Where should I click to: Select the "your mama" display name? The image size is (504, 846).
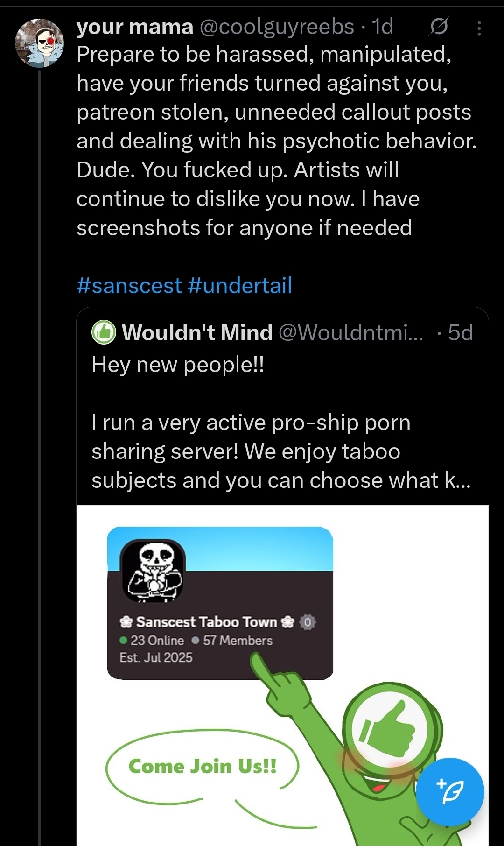pyautogui.click(x=135, y=27)
